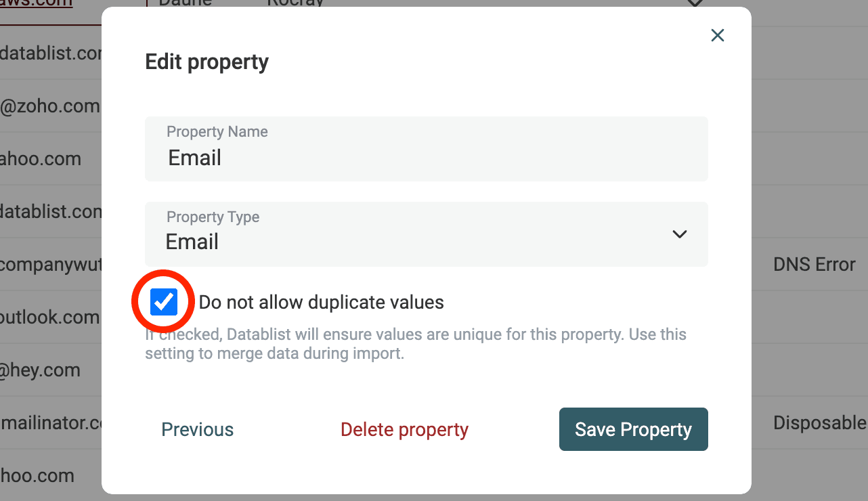
Task: Click the mailinator email row
Action: point(51,422)
